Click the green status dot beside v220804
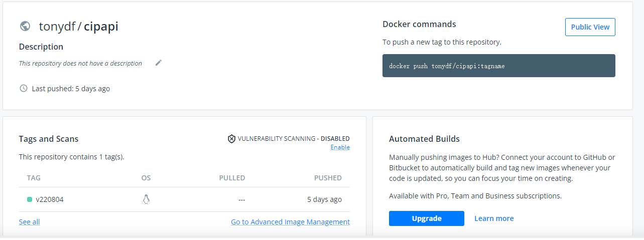The image size is (644, 240). (30, 199)
